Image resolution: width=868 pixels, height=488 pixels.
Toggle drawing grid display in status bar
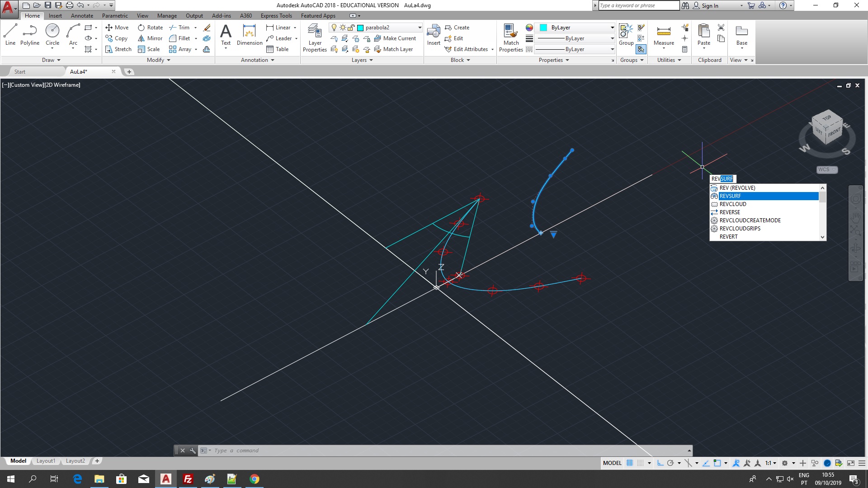pyautogui.click(x=630, y=463)
